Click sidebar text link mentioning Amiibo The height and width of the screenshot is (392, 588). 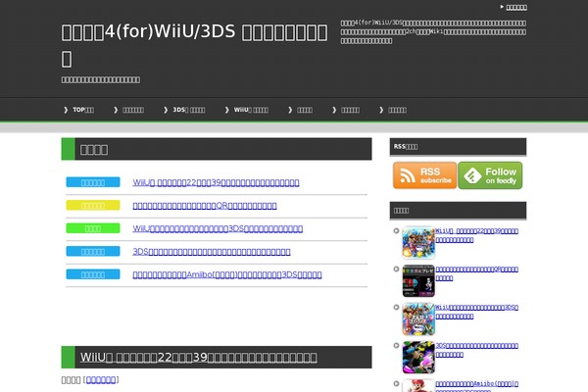[476, 386]
